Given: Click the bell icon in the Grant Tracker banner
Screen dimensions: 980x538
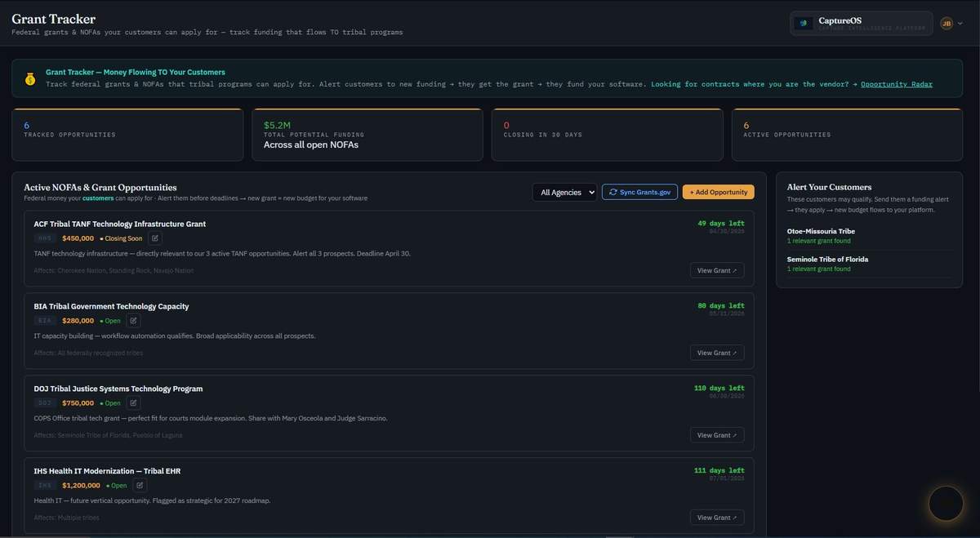Looking at the screenshot, I should point(29,78).
